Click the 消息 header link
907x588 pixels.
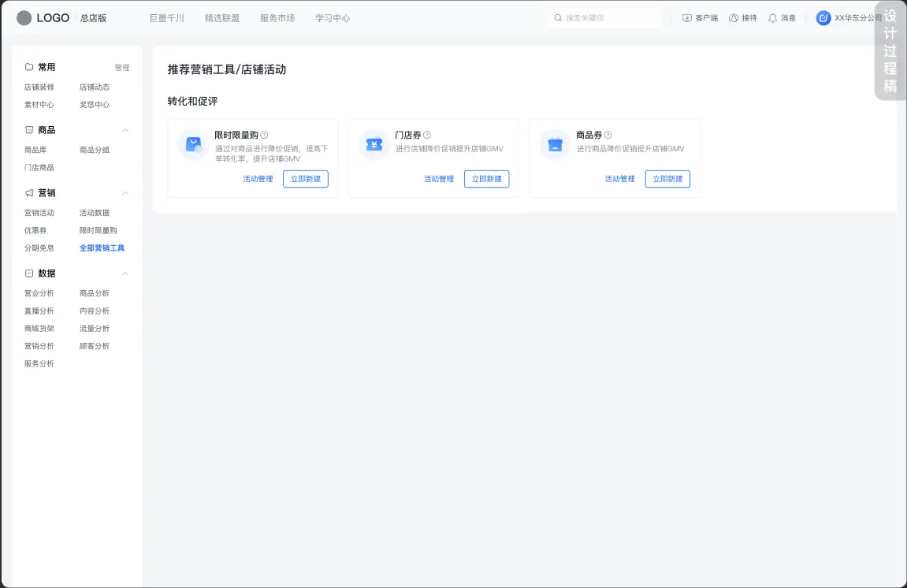coord(789,18)
